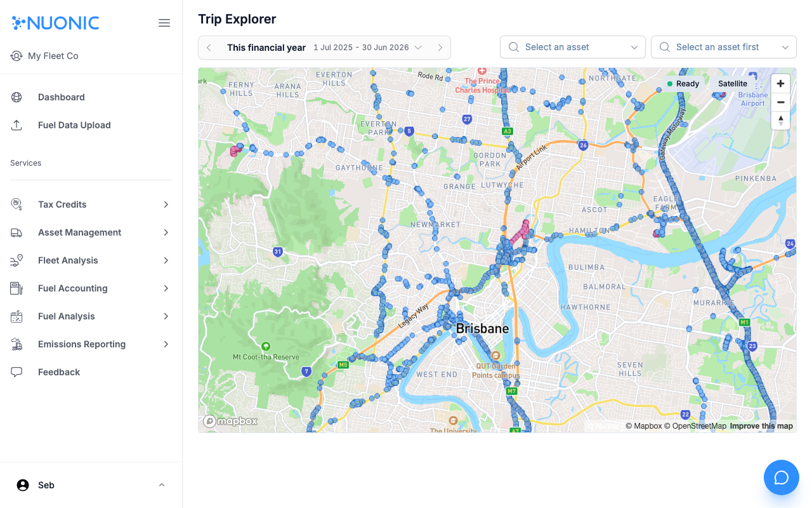This screenshot has width=812, height=508.
Task: Go to next date period
Action: click(x=440, y=48)
